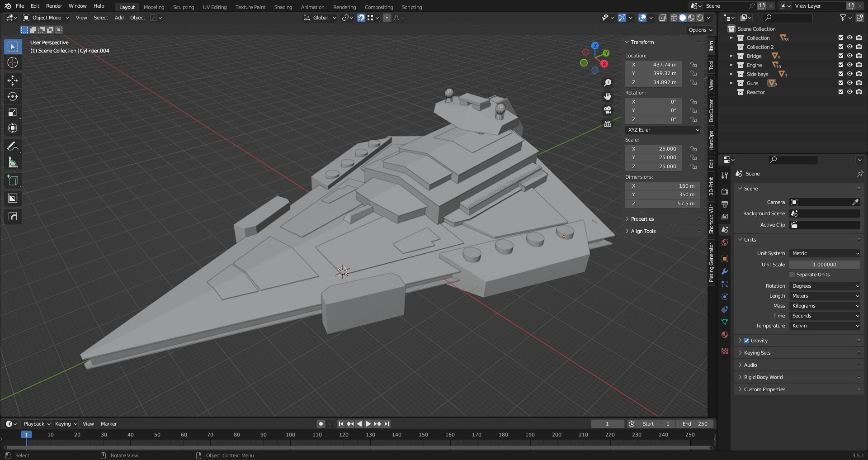Viewport: 868px width, 460px height.
Task: Switch perspective/orthographic grid icon
Action: pyautogui.click(x=608, y=123)
